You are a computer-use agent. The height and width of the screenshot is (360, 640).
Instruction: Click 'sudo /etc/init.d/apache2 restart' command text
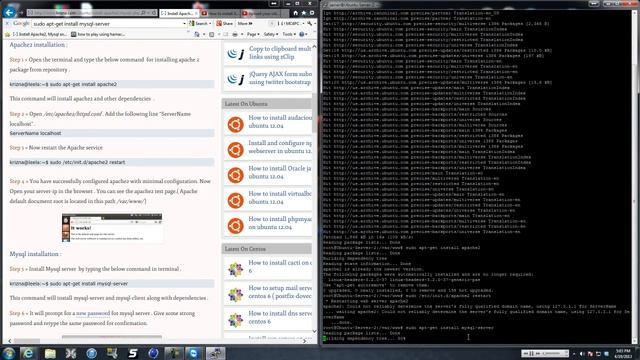coord(87,162)
